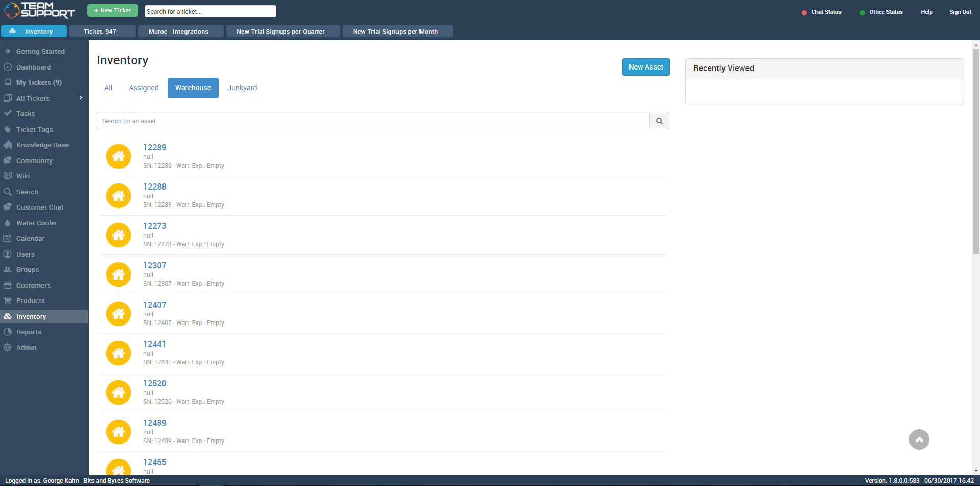
Task: Click the New Asset button
Action: pos(646,67)
